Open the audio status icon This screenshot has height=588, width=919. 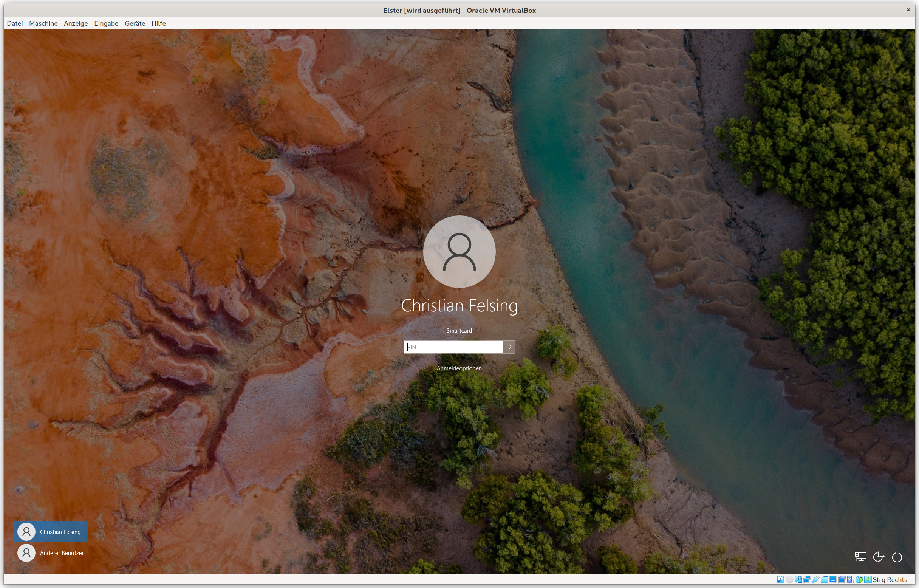(x=798, y=580)
